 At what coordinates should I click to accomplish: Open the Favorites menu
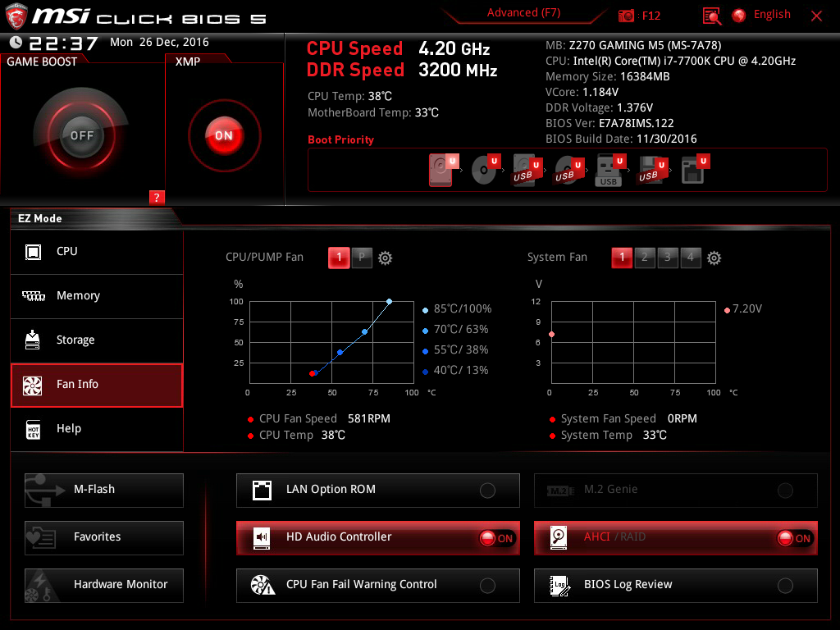(x=104, y=538)
